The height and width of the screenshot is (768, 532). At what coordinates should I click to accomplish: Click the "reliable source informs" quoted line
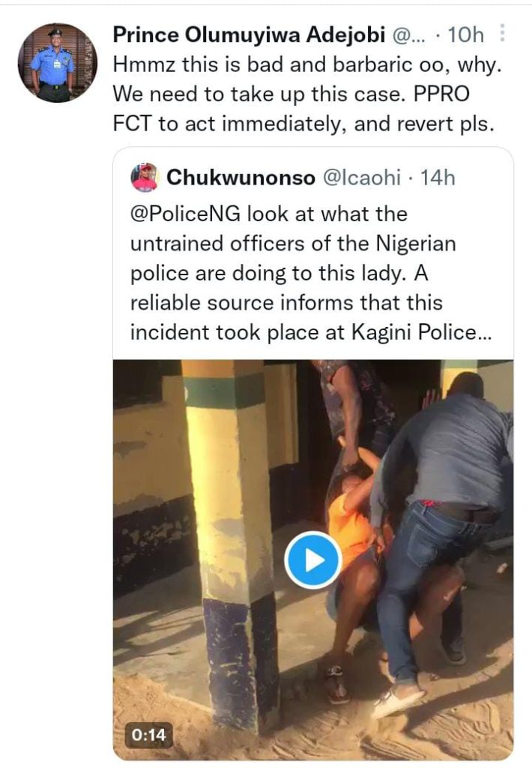point(286,303)
